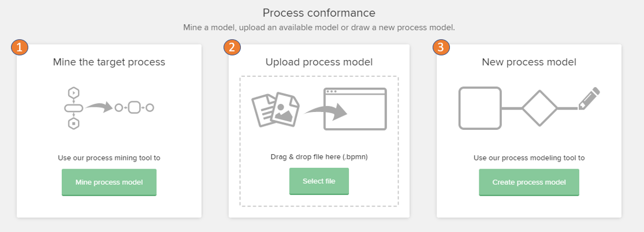Viewport: 644px width, 232px height.
Task: Click the orange number 2 badge
Action: 232,47
